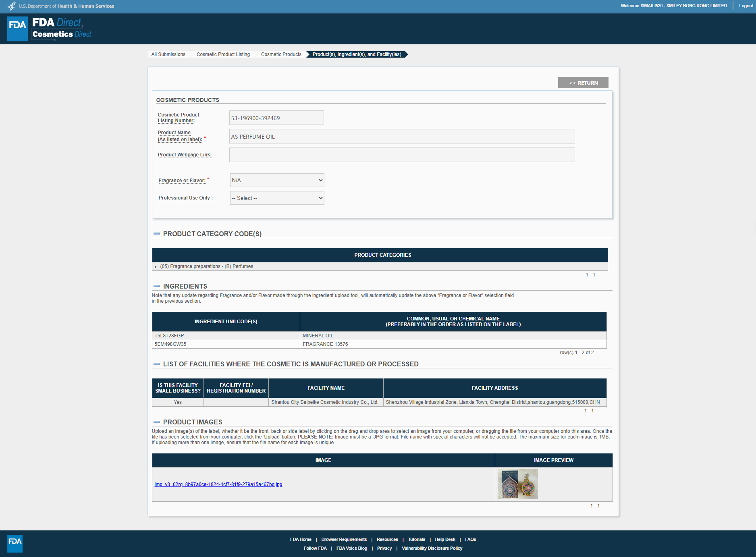Collapse the Product Category Code(s) section
Screen dimensions: 756x557
157,234
